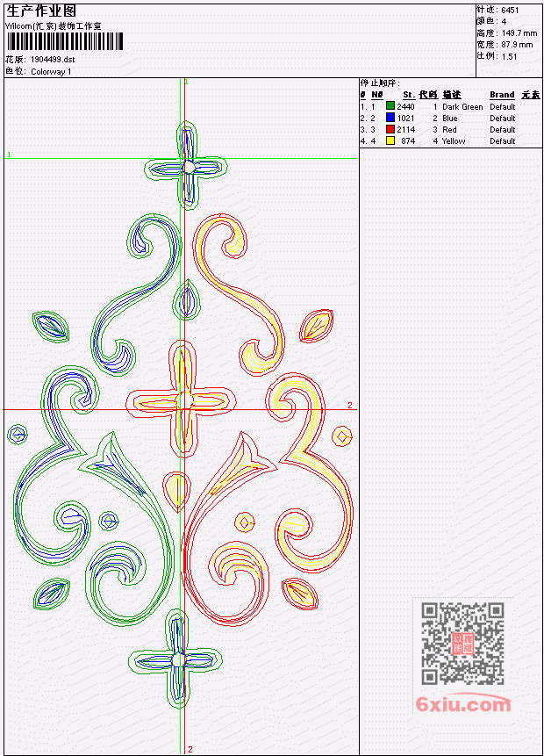Click the 'Brand' column header
The height and width of the screenshot is (756, 544).
(x=502, y=95)
